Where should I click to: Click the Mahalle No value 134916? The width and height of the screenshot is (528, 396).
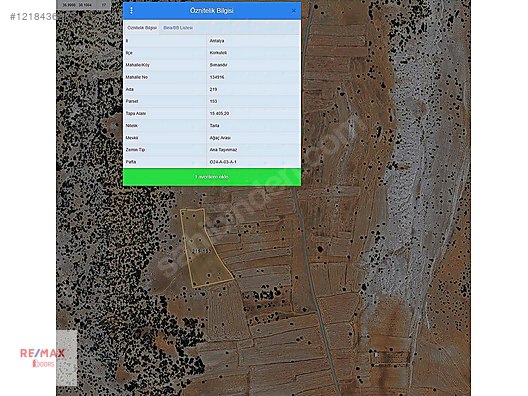[x=217, y=77]
